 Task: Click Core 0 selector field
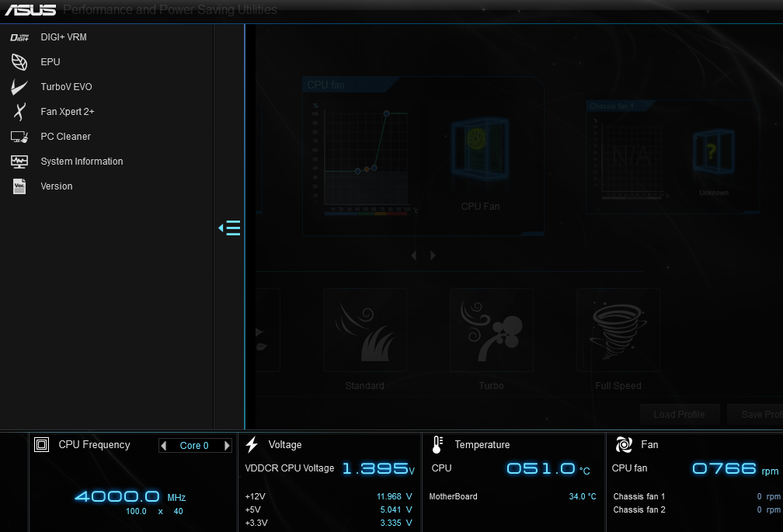coord(195,446)
